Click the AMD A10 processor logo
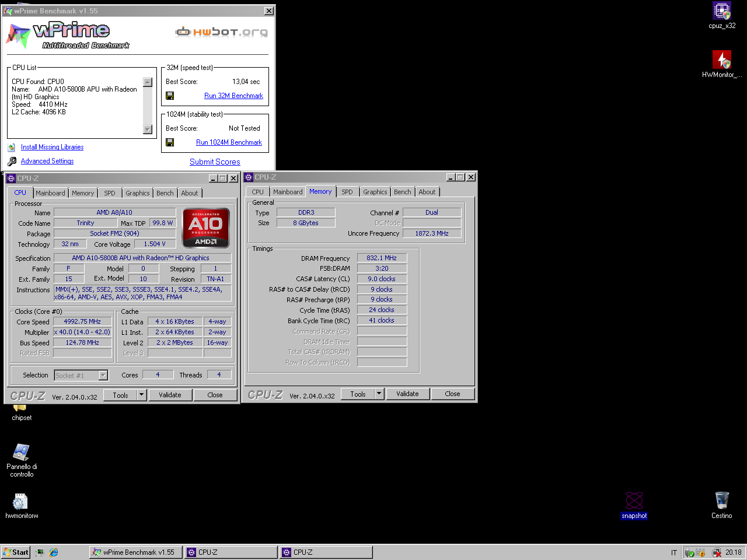 [x=206, y=228]
